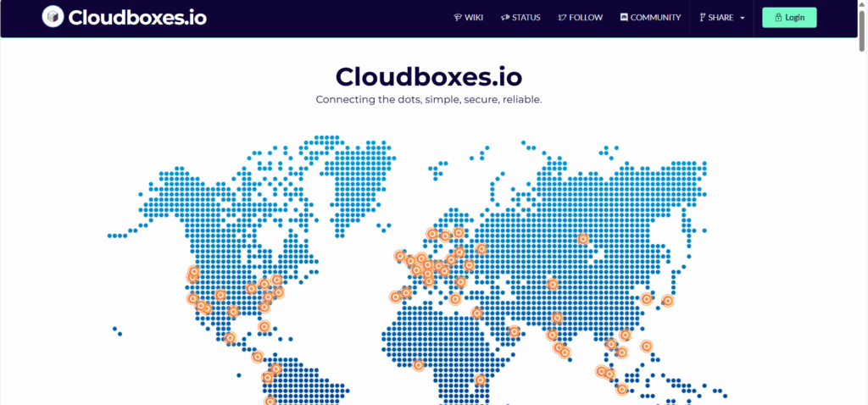This screenshot has width=868, height=405.
Task: Open the WIKI nav link
Action: point(468,18)
